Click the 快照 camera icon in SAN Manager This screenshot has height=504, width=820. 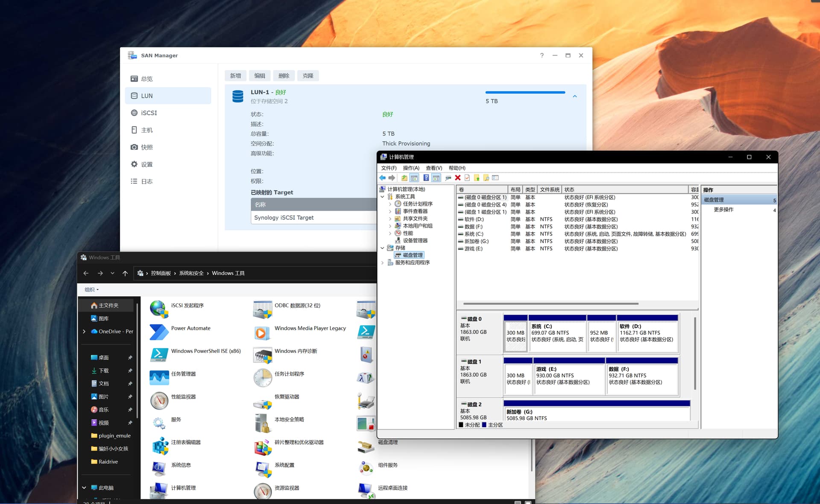[x=134, y=147]
